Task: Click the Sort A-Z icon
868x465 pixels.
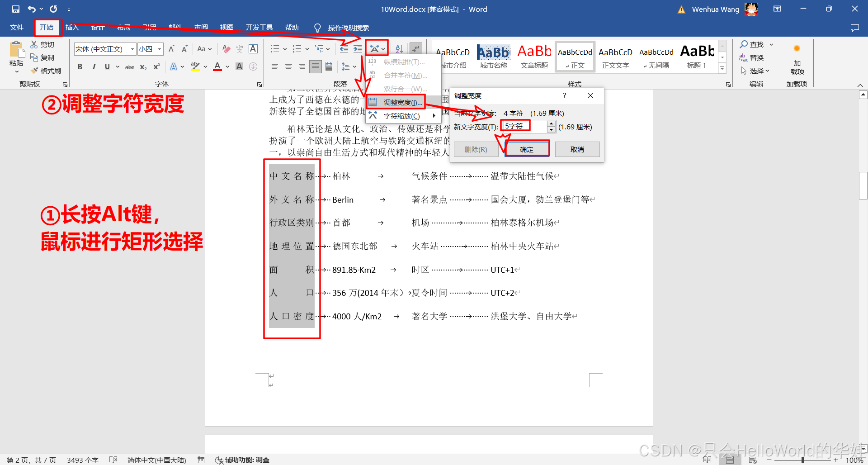Action: 400,49
